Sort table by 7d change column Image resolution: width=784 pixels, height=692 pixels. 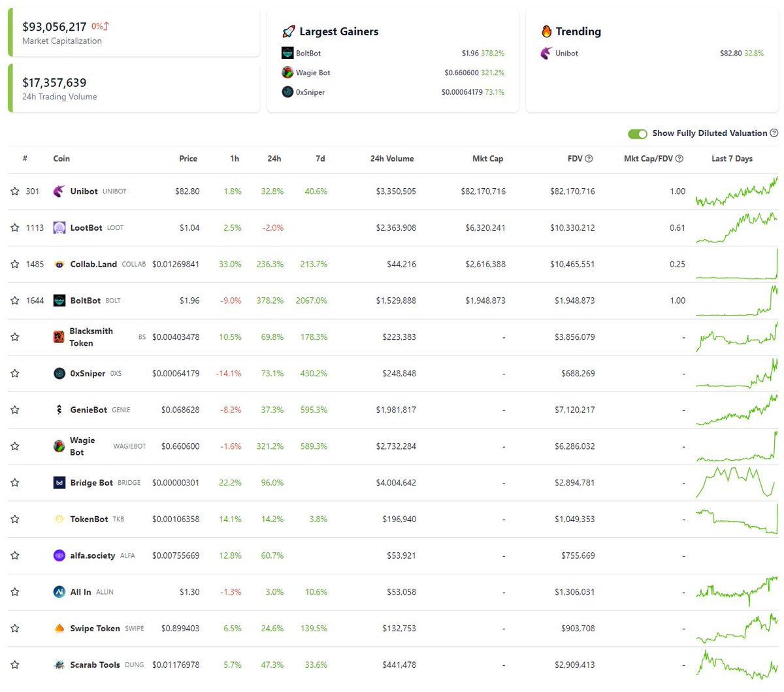click(320, 159)
